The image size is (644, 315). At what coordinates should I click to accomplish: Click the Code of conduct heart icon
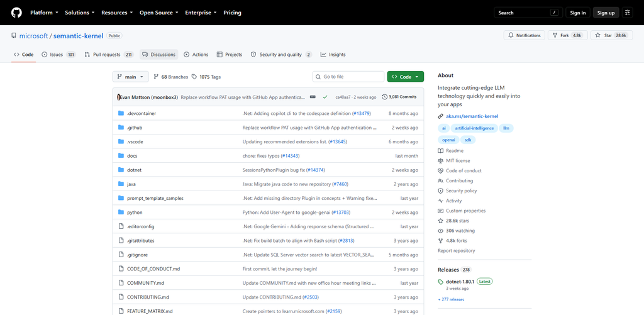[441, 171]
